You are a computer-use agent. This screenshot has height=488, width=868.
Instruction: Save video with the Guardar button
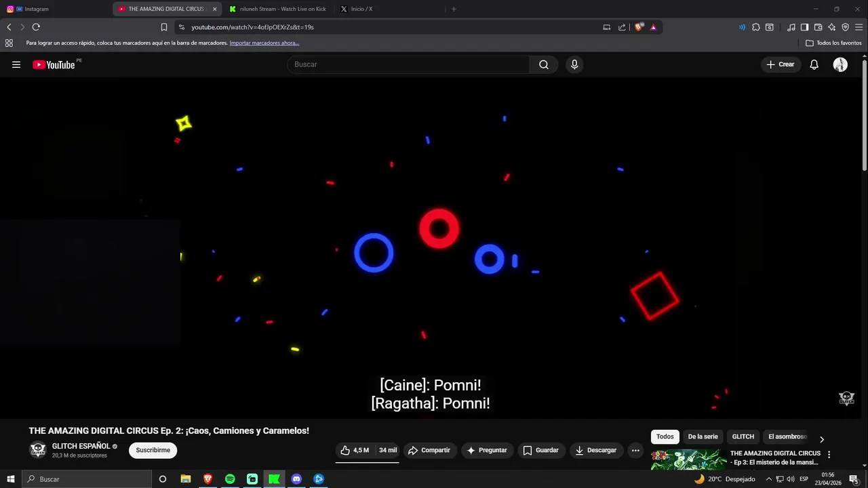tap(541, 450)
